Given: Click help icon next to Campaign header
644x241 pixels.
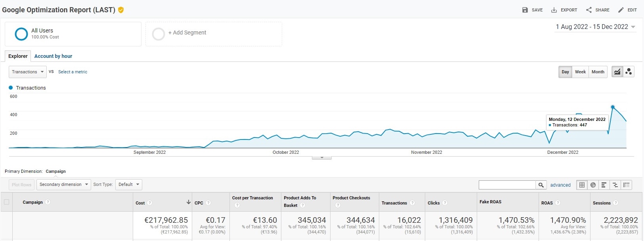Looking at the screenshot, I should 48,202.
